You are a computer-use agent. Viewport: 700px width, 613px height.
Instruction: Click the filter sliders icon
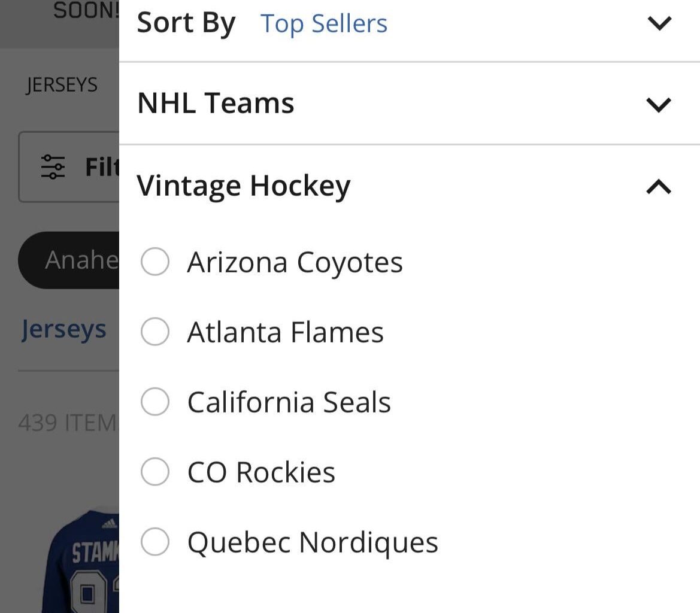click(x=53, y=167)
